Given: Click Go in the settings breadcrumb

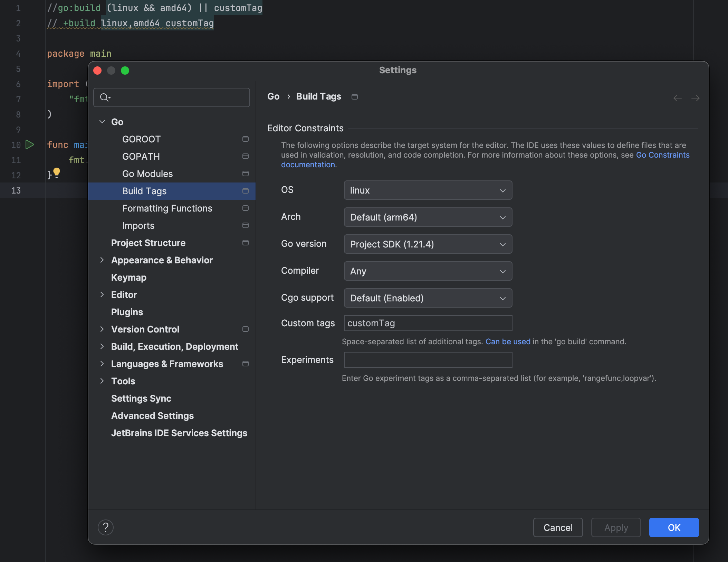Looking at the screenshot, I should click(x=273, y=96).
